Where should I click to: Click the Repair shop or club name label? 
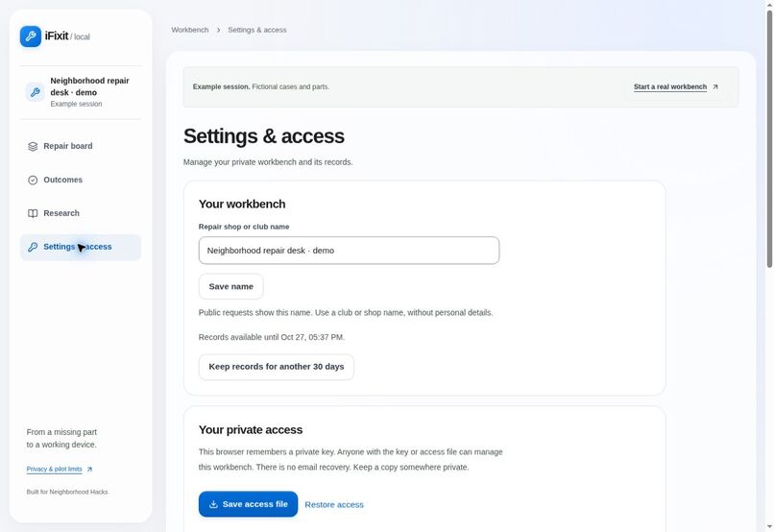tap(244, 227)
